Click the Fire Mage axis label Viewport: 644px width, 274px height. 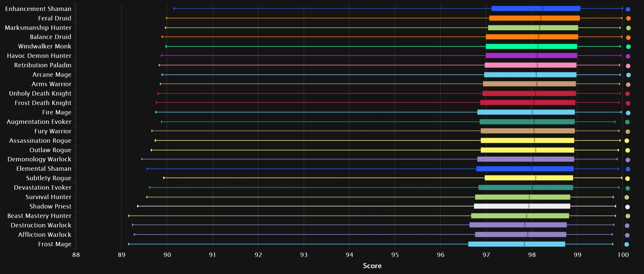pyautogui.click(x=57, y=112)
